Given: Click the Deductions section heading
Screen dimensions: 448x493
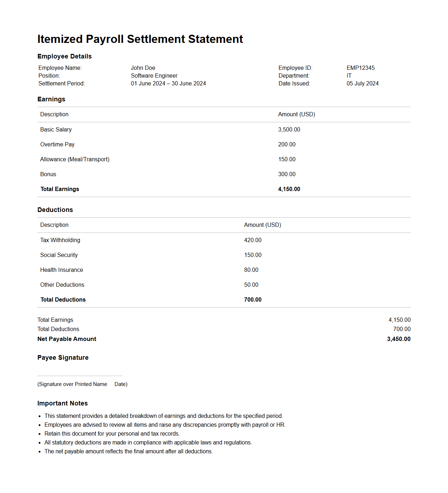Looking at the screenshot, I should coord(55,210).
